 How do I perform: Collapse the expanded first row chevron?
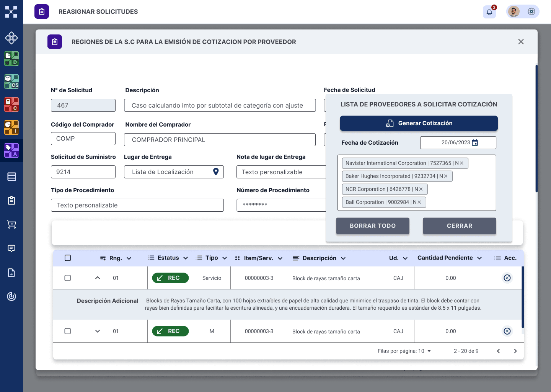(x=98, y=278)
